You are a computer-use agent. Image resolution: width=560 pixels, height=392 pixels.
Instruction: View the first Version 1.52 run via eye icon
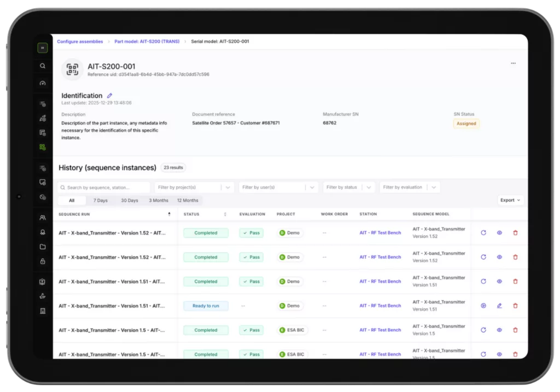[x=499, y=233]
